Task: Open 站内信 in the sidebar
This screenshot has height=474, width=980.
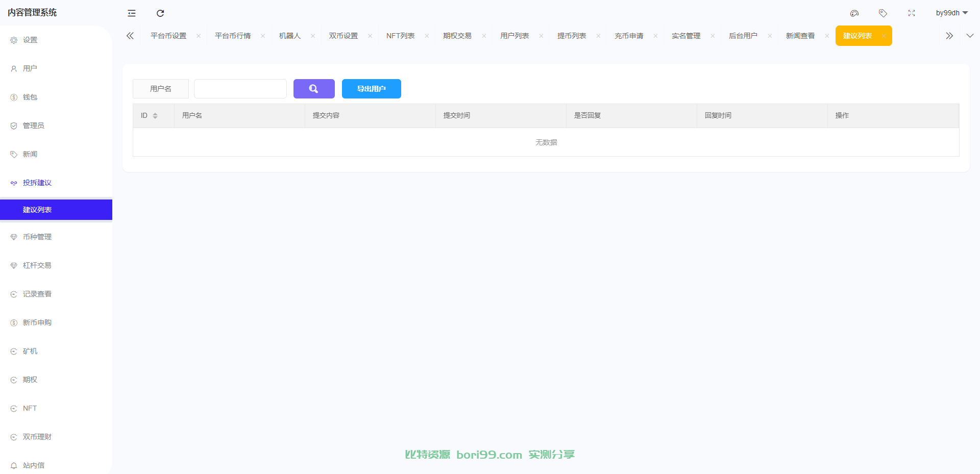Action: pos(56,465)
